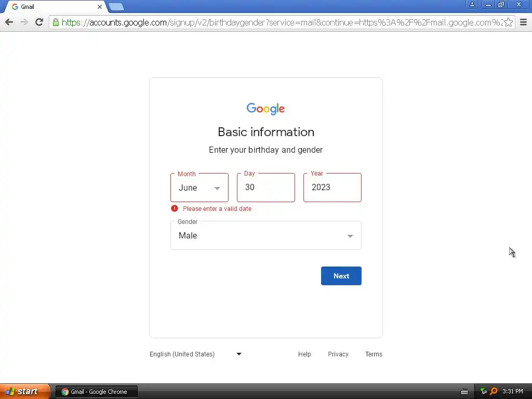This screenshot has height=399, width=532.
Task: Click the on-screen keyboard tray icon
Action: click(x=464, y=392)
